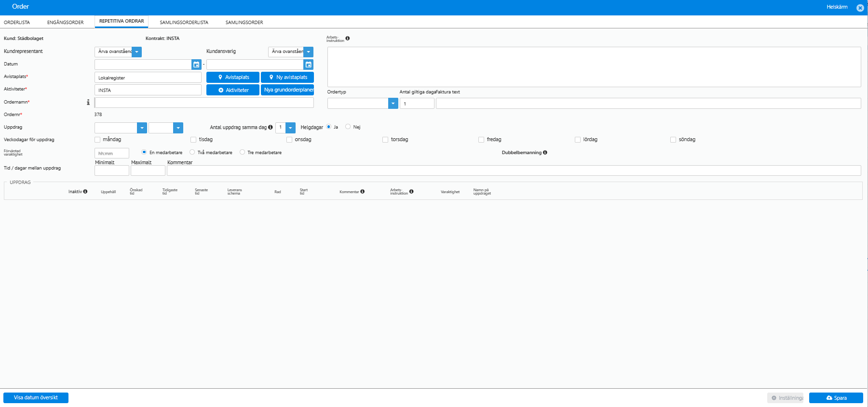Image resolution: width=868 pixels, height=407 pixels.
Task: Click the Namn på uppdraget column header
Action: pyautogui.click(x=482, y=192)
